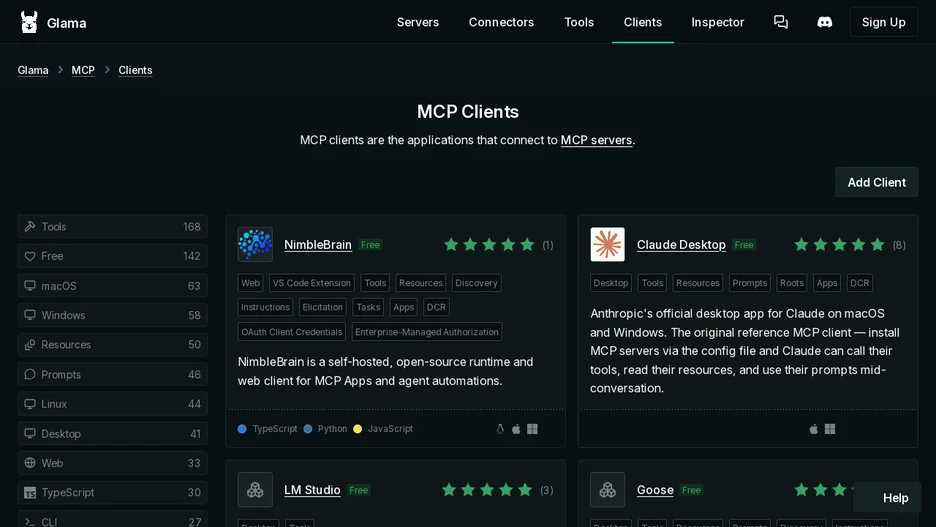Click the Resources filter icon
Viewport: 936px width, 527px height.
[30, 344]
